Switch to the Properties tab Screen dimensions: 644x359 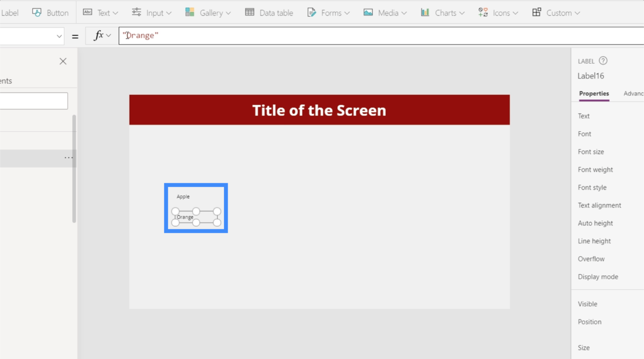click(594, 94)
